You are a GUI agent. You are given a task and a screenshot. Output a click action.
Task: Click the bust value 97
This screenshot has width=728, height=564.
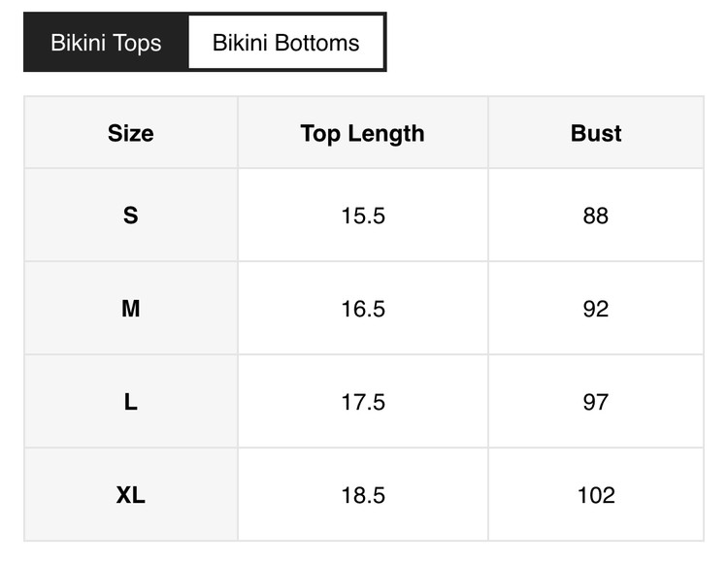(x=596, y=402)
